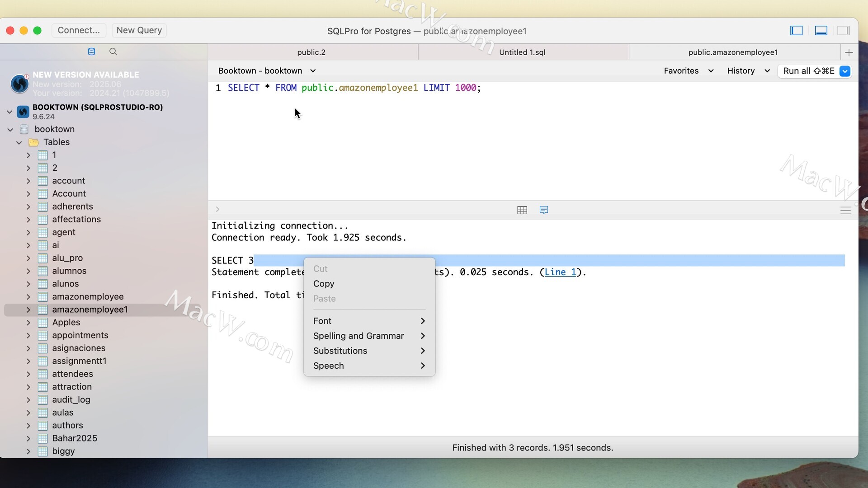This screenshot has height=488, width=868.
Task: Expand the appointments table node
Action: 28,336
